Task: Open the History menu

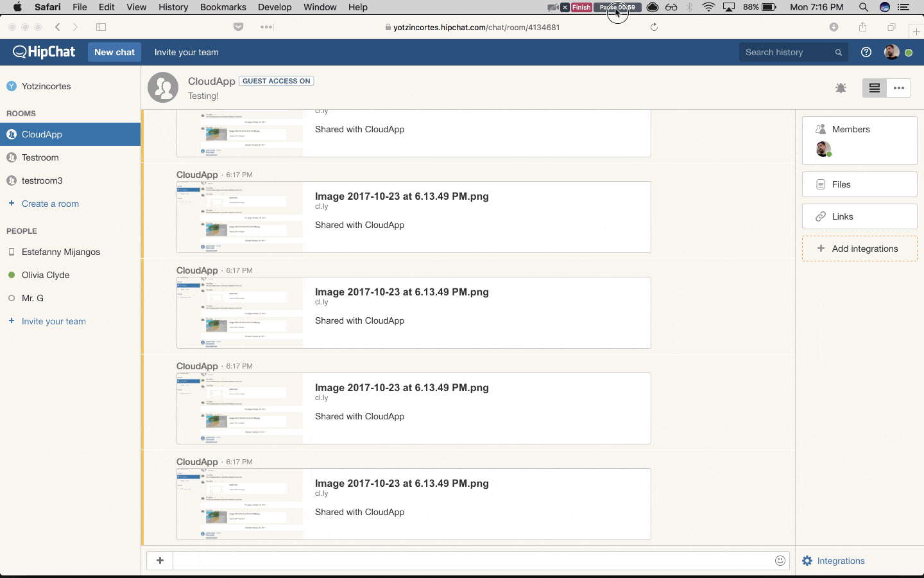Action: click(x=173, y=7)
